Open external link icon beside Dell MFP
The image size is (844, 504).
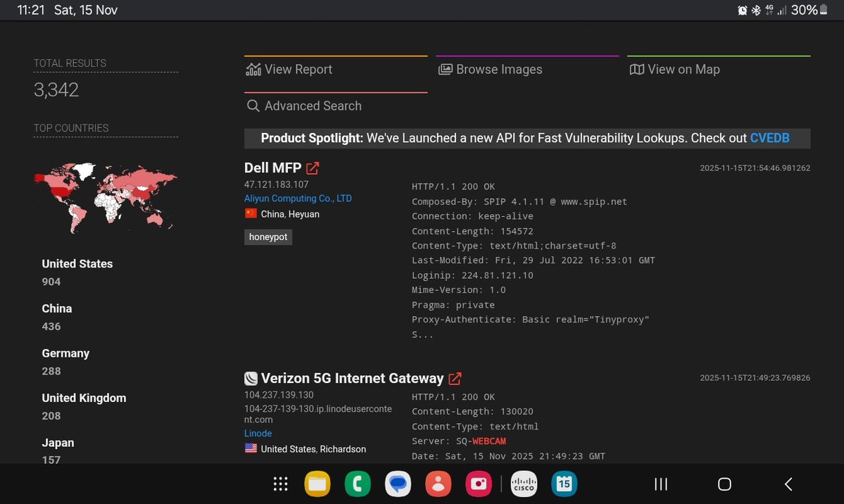[x=313, y=168]
